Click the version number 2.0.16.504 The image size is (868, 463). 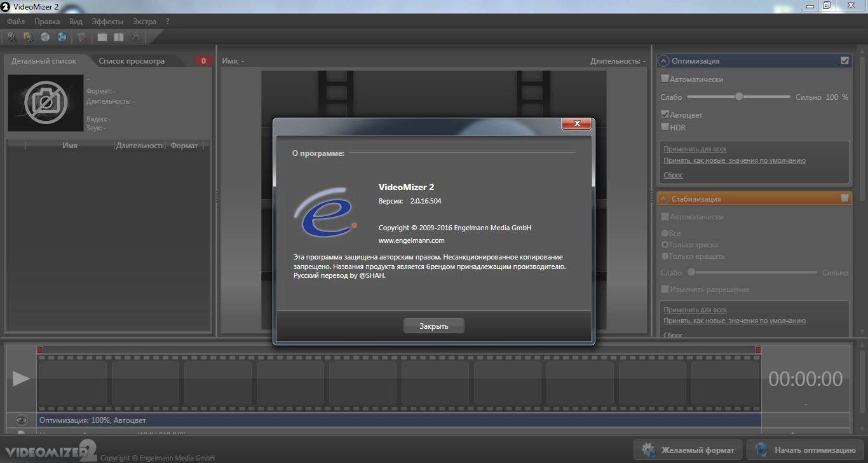coord(426,201)
